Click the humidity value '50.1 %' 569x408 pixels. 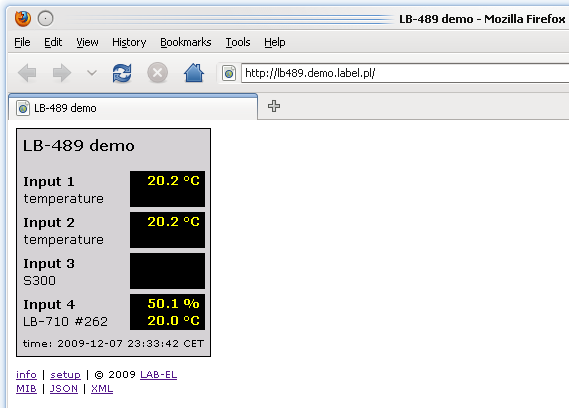point(173,303)
